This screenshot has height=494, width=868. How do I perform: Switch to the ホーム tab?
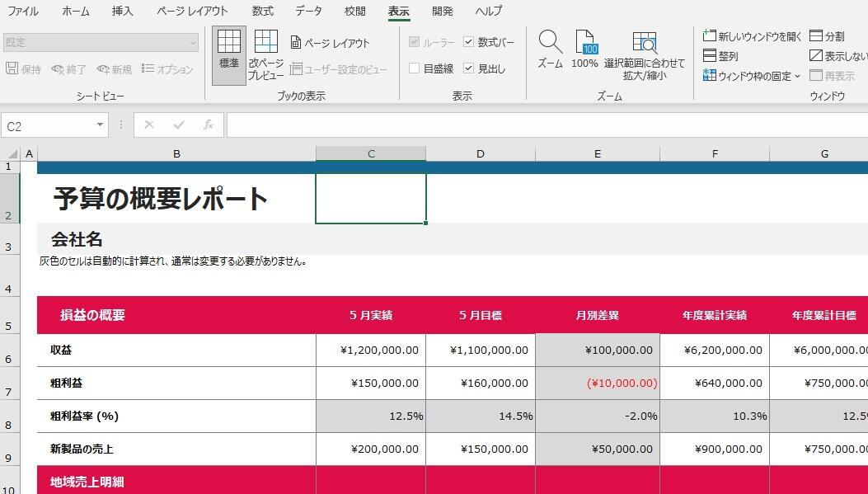(76, 12)
